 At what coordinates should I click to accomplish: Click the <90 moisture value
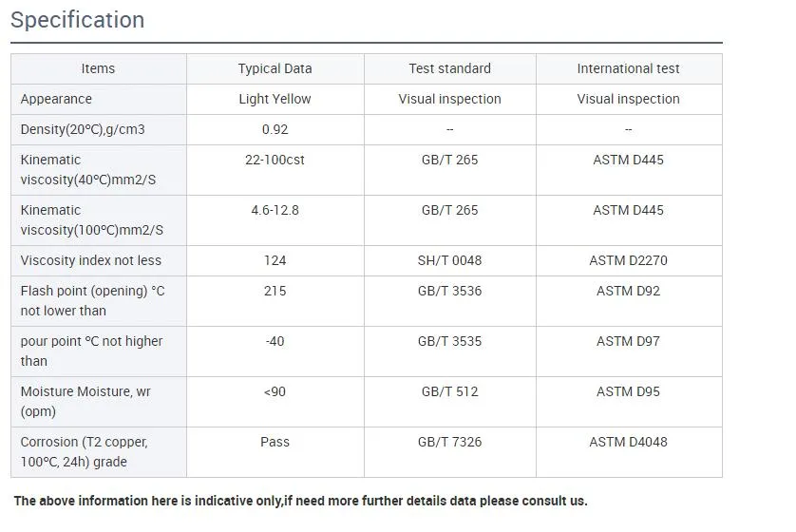[x=275, y=391]
